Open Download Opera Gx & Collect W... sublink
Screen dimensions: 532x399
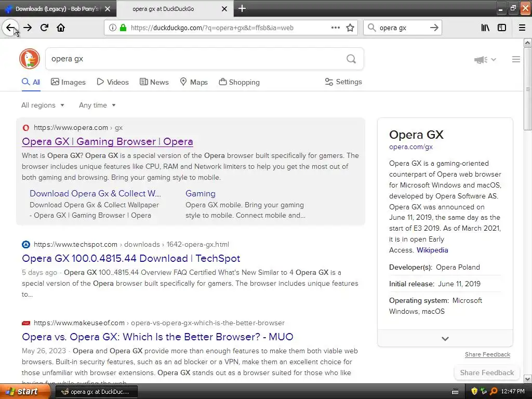tap(95, 193)
